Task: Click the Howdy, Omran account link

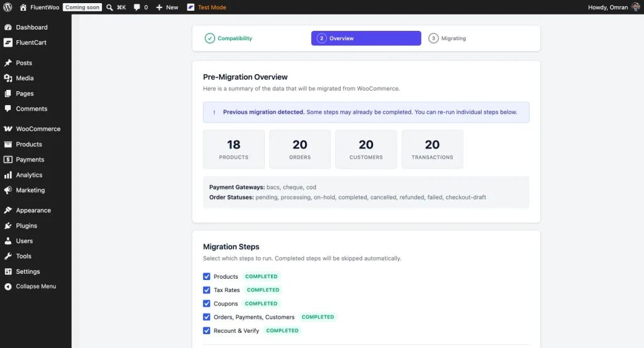Action: [x=608, y=8]
